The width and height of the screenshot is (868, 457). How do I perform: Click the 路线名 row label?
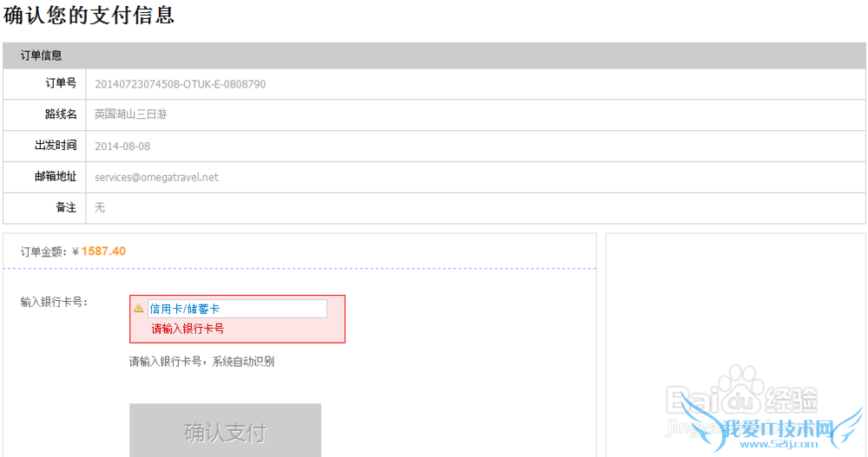pyautogui.click(x=61, y=114)
